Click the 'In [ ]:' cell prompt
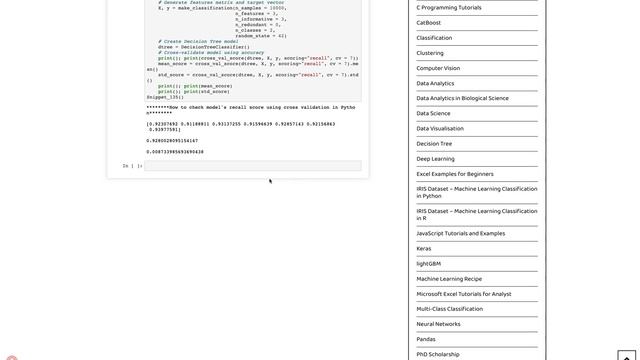The height and width of the screenshot is (360, 640). [132, 166]
